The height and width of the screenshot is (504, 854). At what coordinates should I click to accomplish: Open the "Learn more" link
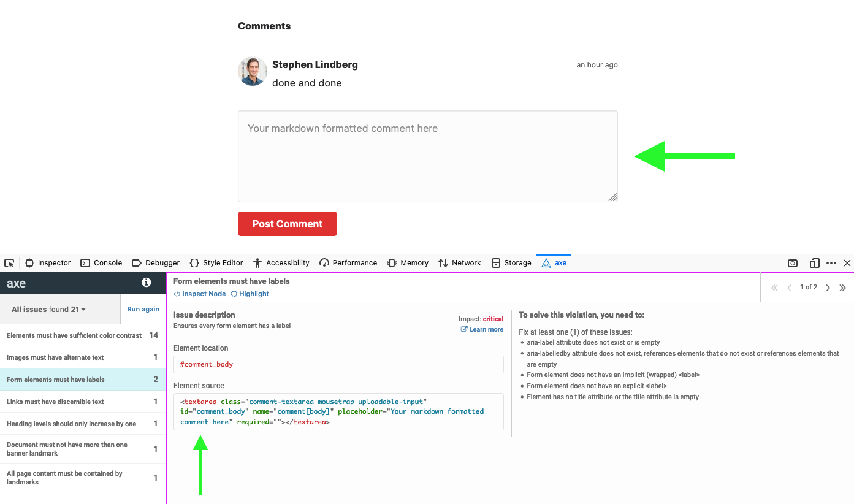486,329
